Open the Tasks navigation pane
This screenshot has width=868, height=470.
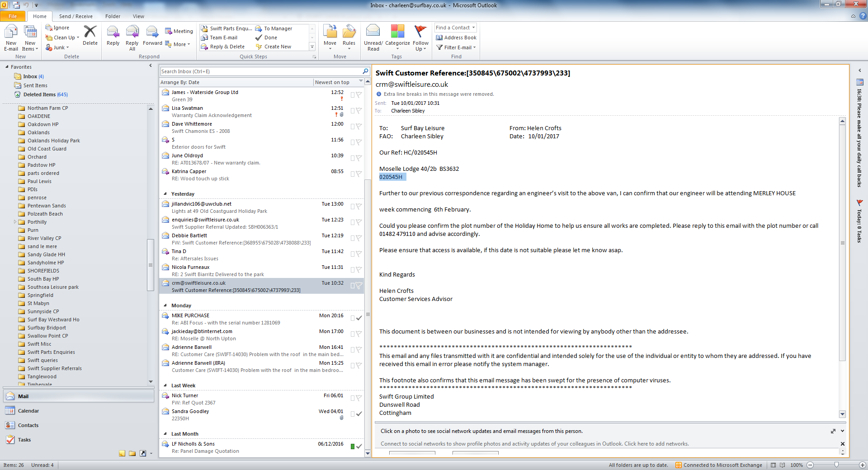pyautogui.click(x=79, y=440)
